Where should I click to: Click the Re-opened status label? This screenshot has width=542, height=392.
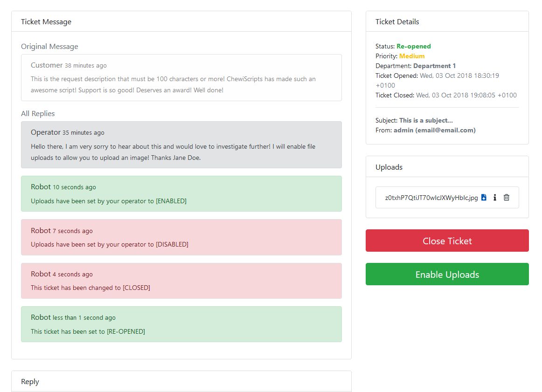coord(413,46)
